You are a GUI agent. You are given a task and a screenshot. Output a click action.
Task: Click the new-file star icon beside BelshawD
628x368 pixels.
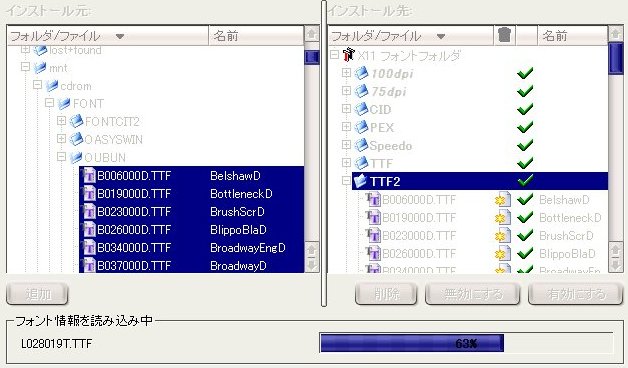(503, 199)
